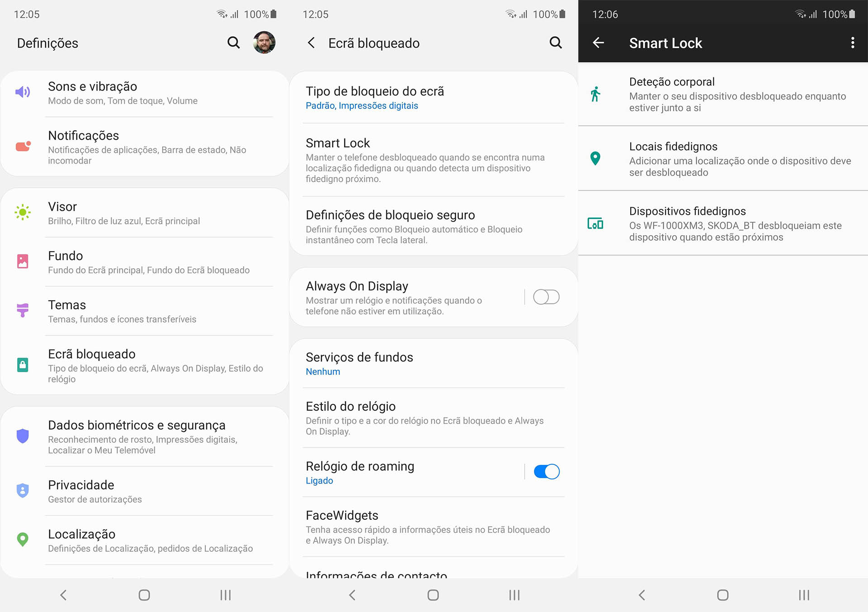Tap the Dados biométricos shield icon
Image resolution: width=868 pixels, height=612 pixels.
(x=23, y=436)
